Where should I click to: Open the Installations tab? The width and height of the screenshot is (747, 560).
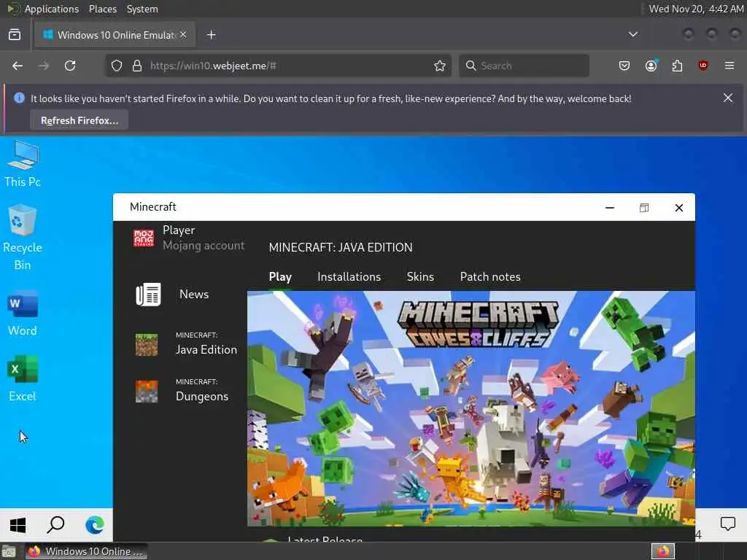pyautogui.click(x=349, y=276)
